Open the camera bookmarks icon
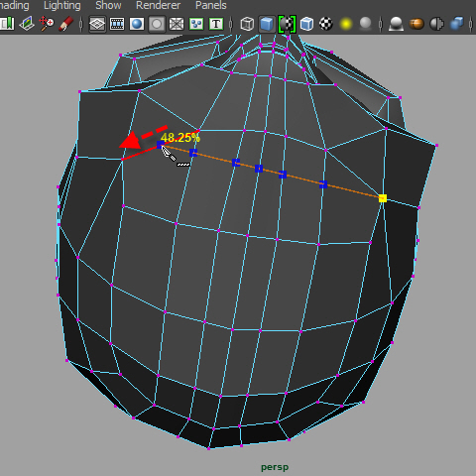The width and height of the screenshot is (476, 476). click(7, 24)
